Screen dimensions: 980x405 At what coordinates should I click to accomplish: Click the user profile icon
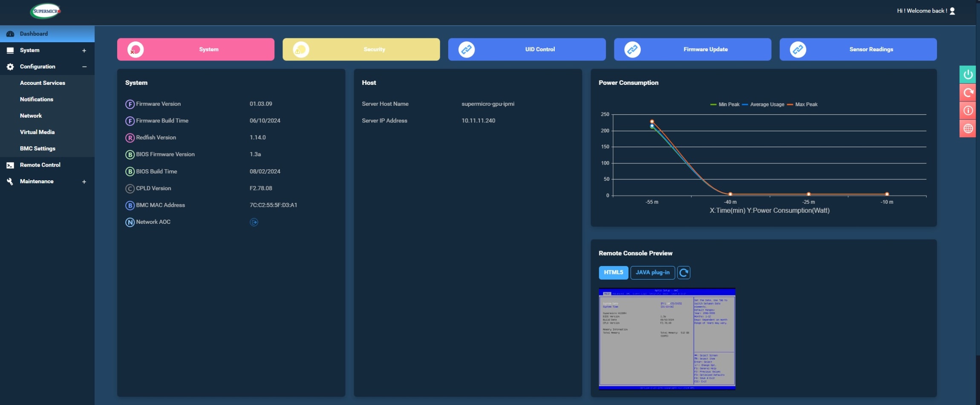coord(952,11)
